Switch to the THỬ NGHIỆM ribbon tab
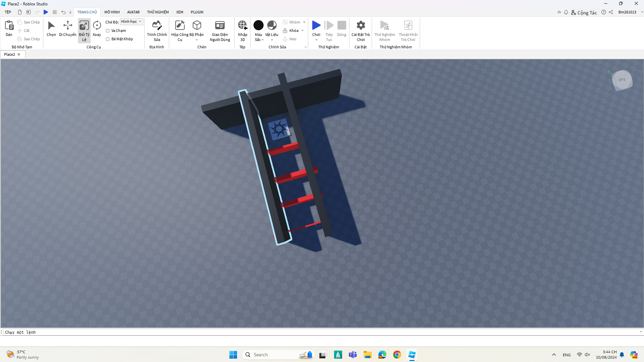Viewport: 644px width, 362px height. click(x=158, y=12)
